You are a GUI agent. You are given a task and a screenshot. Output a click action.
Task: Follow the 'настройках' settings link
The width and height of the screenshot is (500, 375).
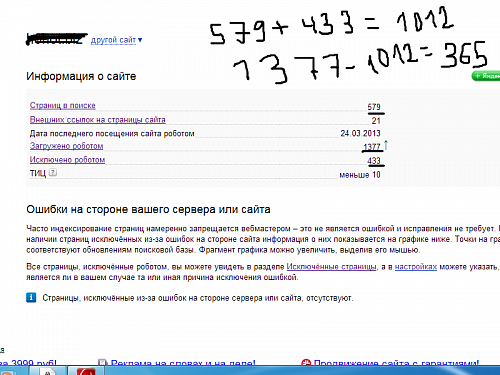pyautogui.click(x=416, y=267)
